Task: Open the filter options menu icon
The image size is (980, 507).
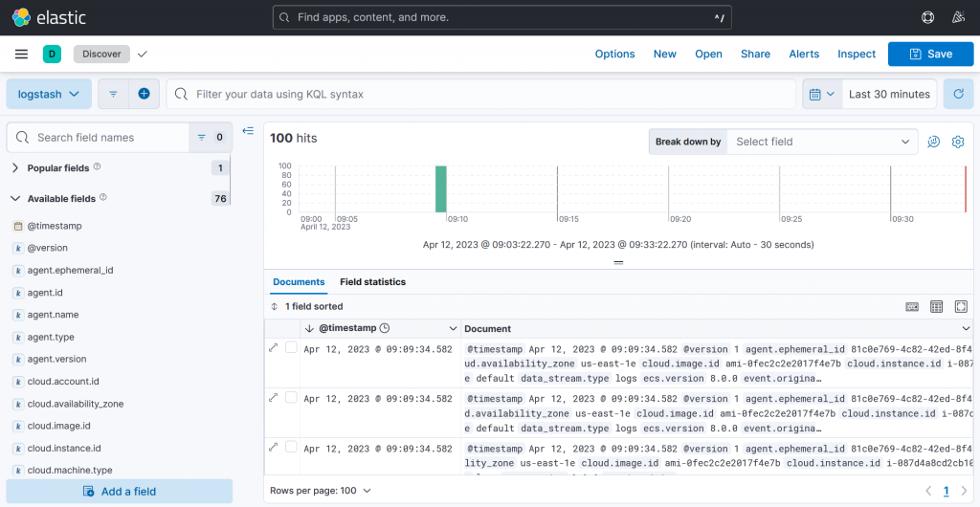Action: (113, 95)
